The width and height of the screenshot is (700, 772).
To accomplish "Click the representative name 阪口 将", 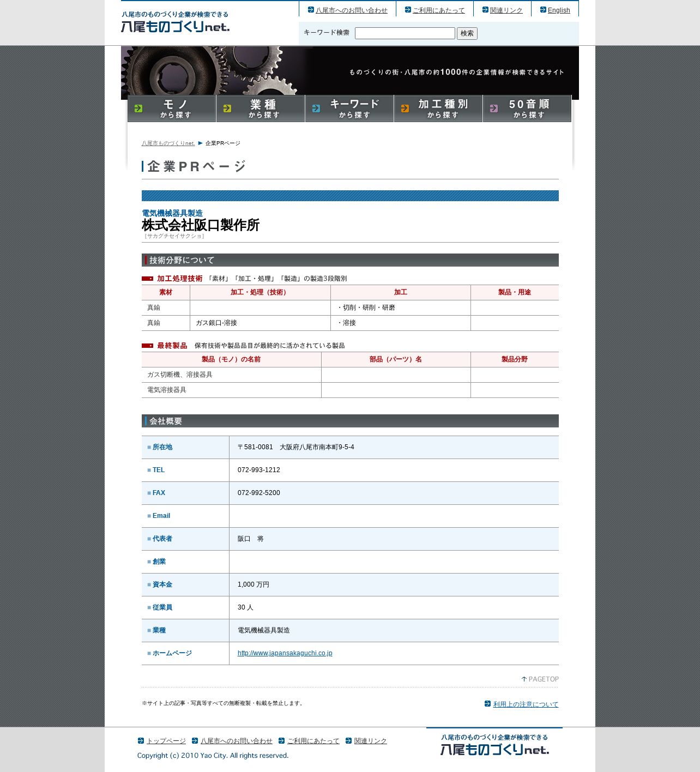I will [x=251, y=539].
